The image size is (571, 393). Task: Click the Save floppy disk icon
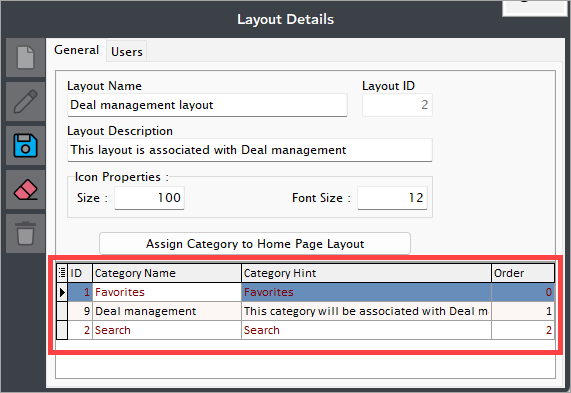click(x=25, y=145)
